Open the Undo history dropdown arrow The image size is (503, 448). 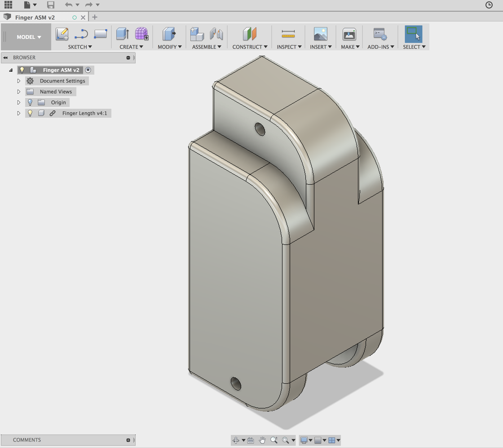pos(77,5)
